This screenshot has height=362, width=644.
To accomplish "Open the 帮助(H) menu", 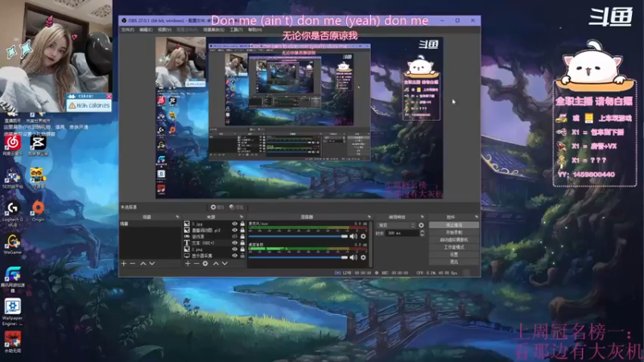I will point(254,30).
